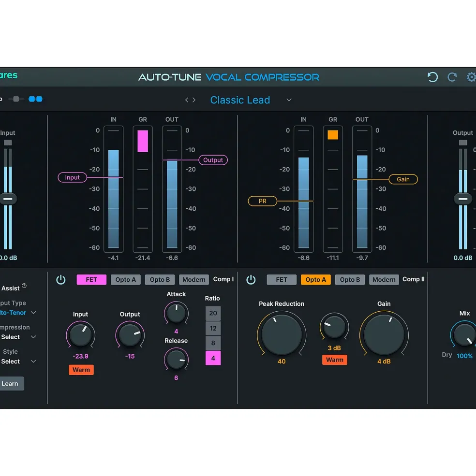Select the dual-compressor routing icon
The height and width of the screenshot is (476, 476).
(x=36, y=99)
